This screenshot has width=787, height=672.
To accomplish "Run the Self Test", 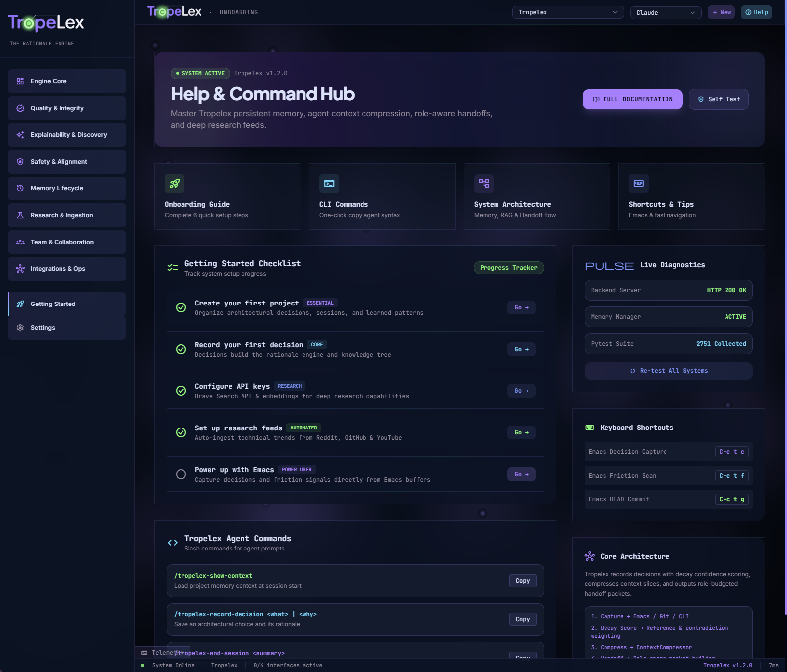I will (719, 99).
